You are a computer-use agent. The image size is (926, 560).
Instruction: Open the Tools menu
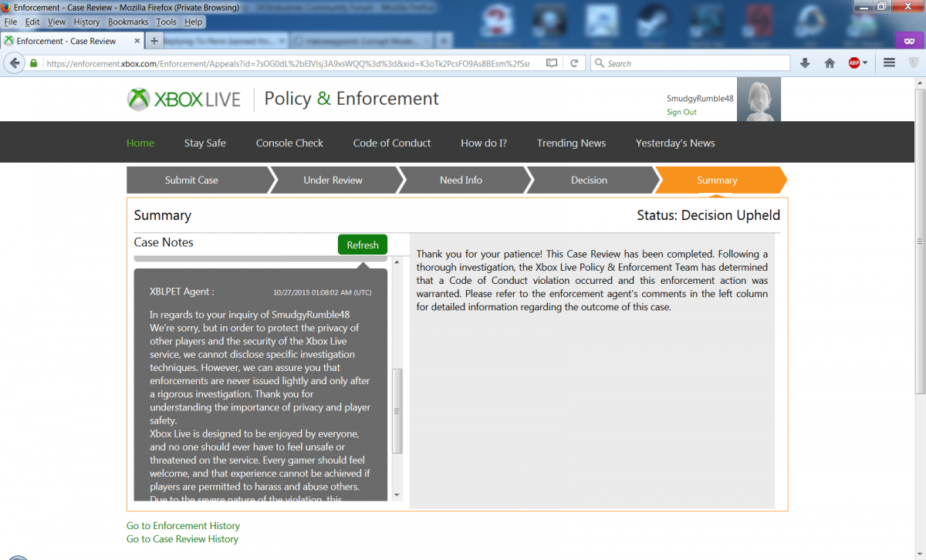click(x=166, y=22)
